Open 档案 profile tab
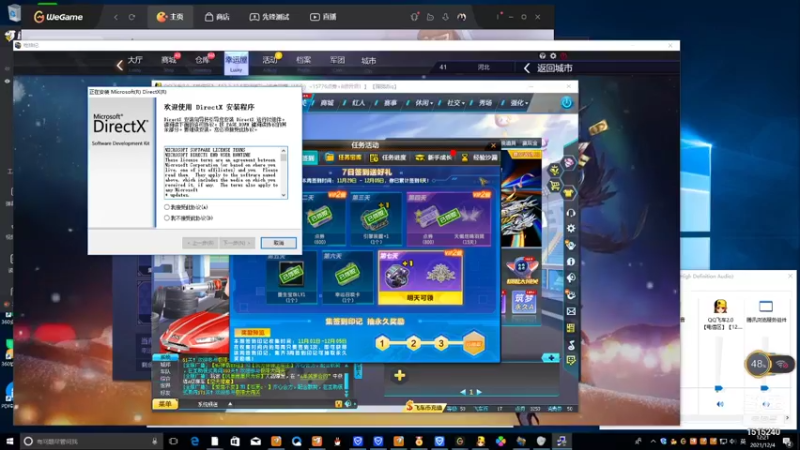The image size is (800, 450). point(304,61)
